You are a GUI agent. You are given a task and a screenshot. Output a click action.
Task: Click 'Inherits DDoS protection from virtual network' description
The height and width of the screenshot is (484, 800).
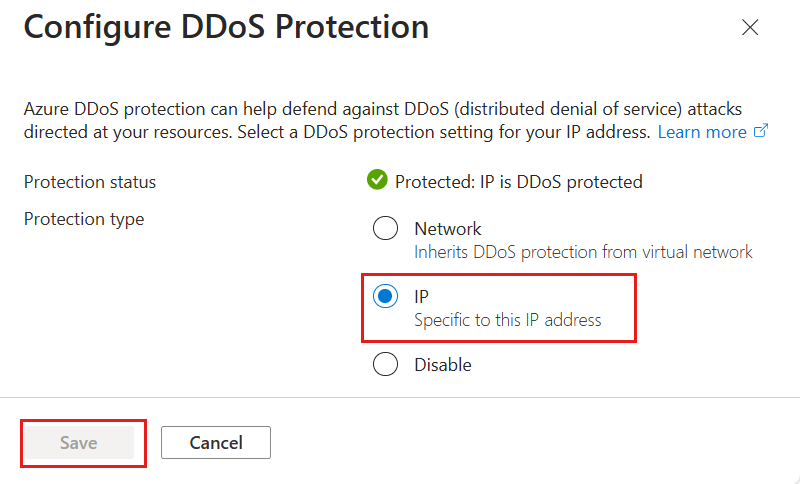583,252
